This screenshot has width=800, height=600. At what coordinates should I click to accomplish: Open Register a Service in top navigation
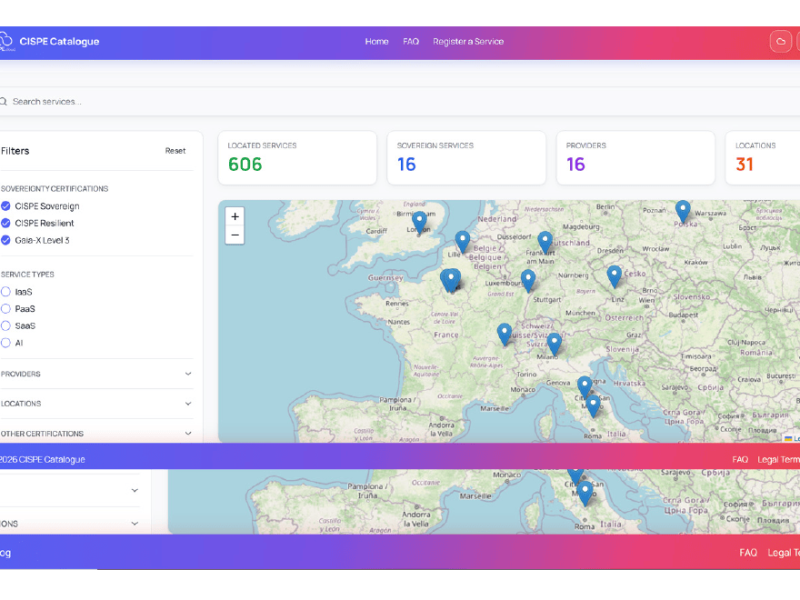(468, 42)
